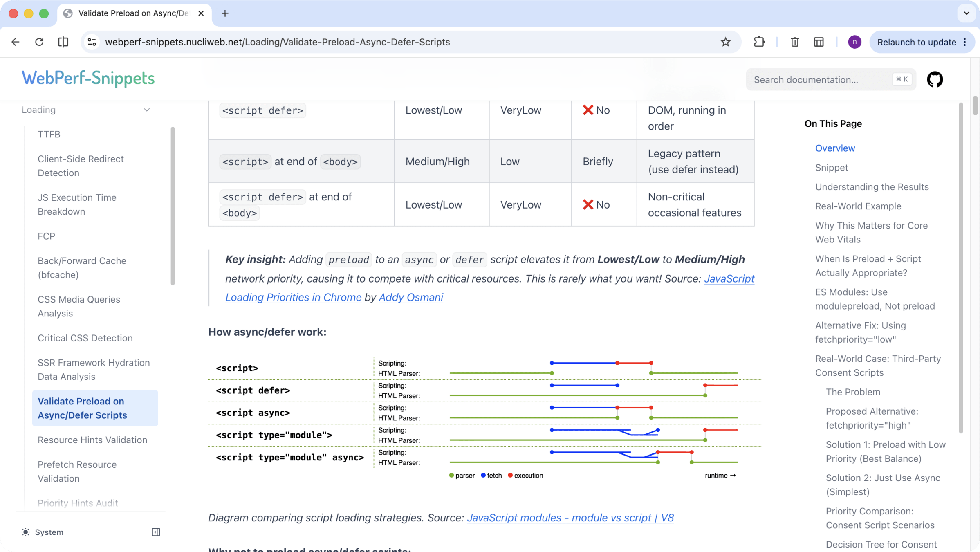The image size is (980, 552).
Task: Collapse the Loading section chevron
Action: point(147,110)
